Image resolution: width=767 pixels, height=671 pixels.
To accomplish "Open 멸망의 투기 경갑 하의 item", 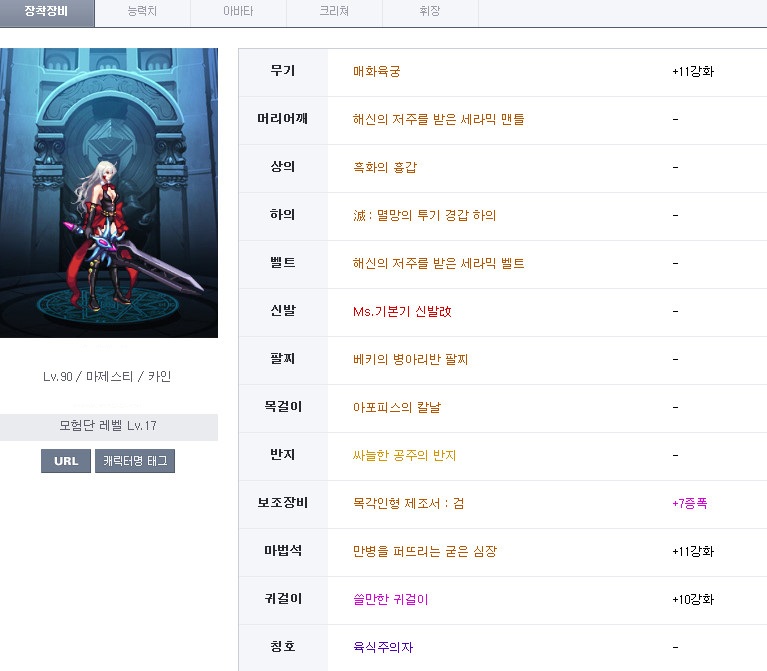I will (425, 215).
